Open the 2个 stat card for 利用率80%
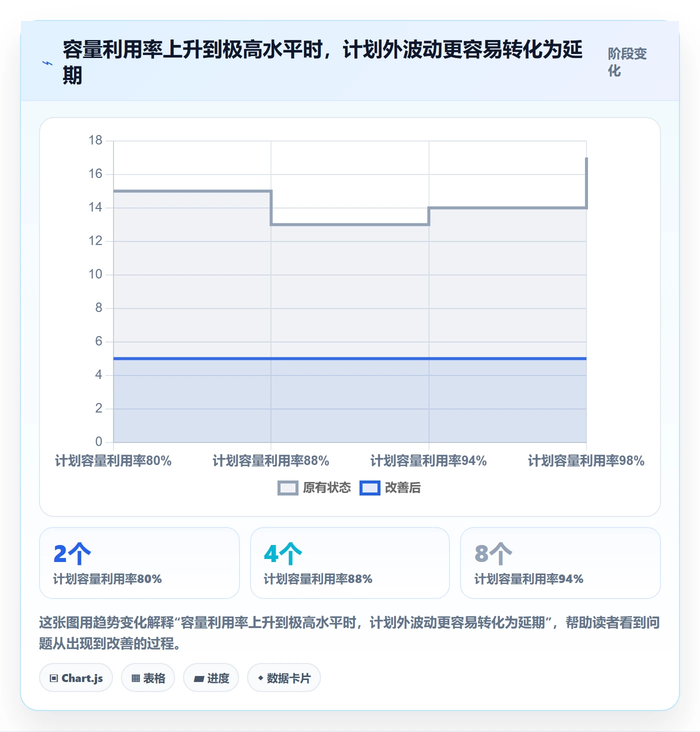The image size is (700, 732). [139, 563]
